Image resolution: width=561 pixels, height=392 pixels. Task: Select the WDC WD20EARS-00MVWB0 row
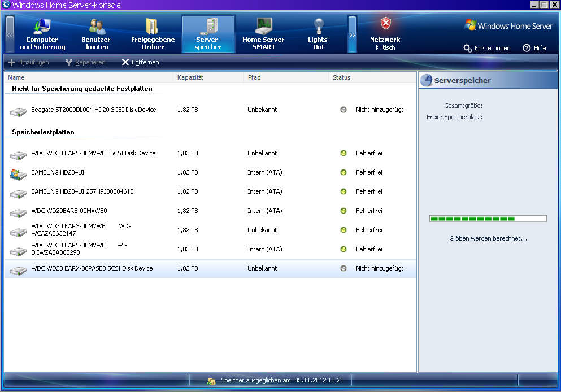(x=210, y=211)
